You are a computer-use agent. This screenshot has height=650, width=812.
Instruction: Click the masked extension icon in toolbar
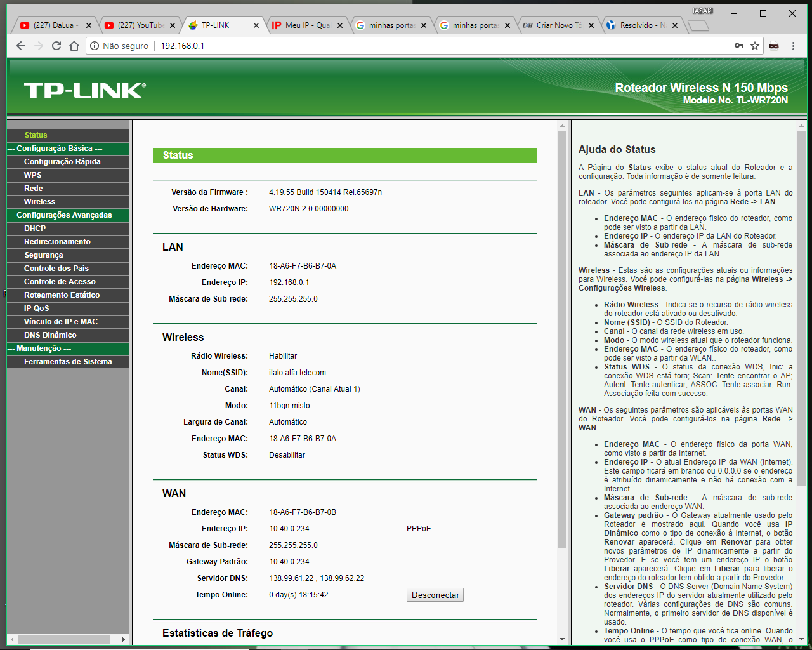(x=774, y=46)
